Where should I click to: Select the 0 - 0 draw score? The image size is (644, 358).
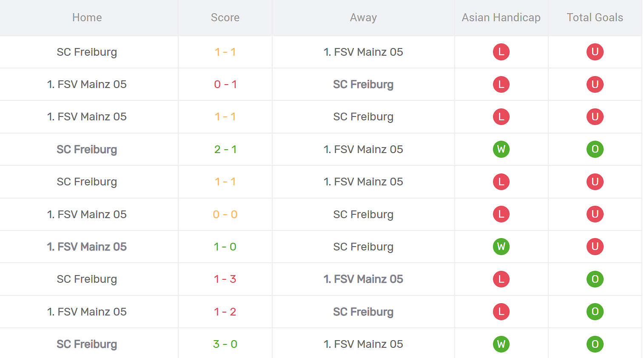[x=225, y=214]
